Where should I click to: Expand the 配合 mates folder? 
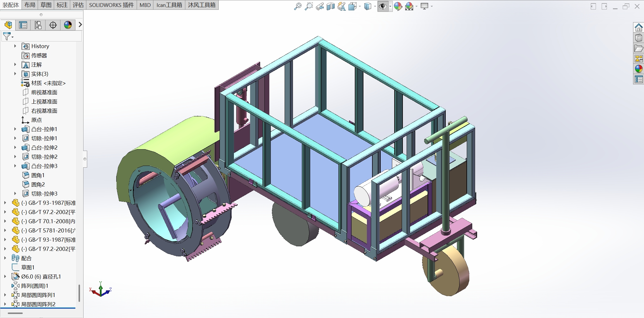(5, 258)
